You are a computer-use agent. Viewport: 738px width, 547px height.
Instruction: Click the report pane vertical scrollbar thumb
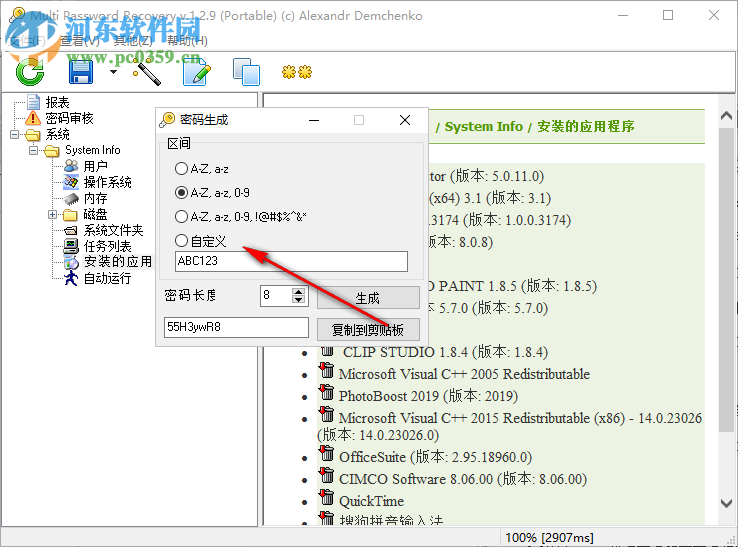[x=726, y=279]
